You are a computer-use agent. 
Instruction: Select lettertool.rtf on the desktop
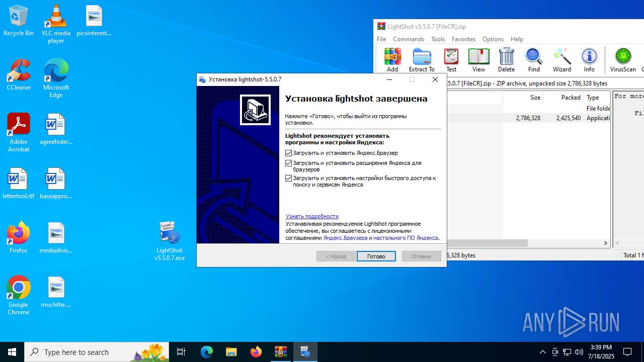19,184
